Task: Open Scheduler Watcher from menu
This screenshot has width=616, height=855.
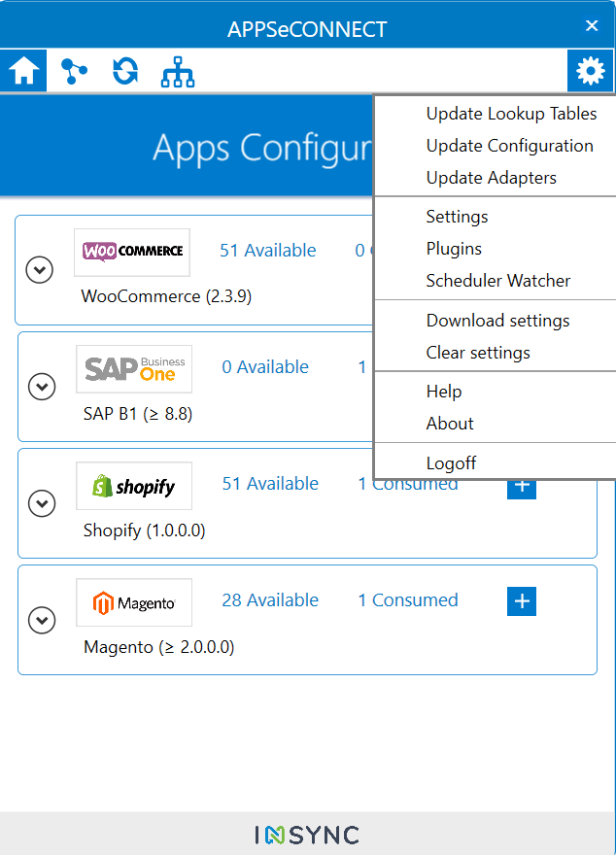Action: coord(497,281)
